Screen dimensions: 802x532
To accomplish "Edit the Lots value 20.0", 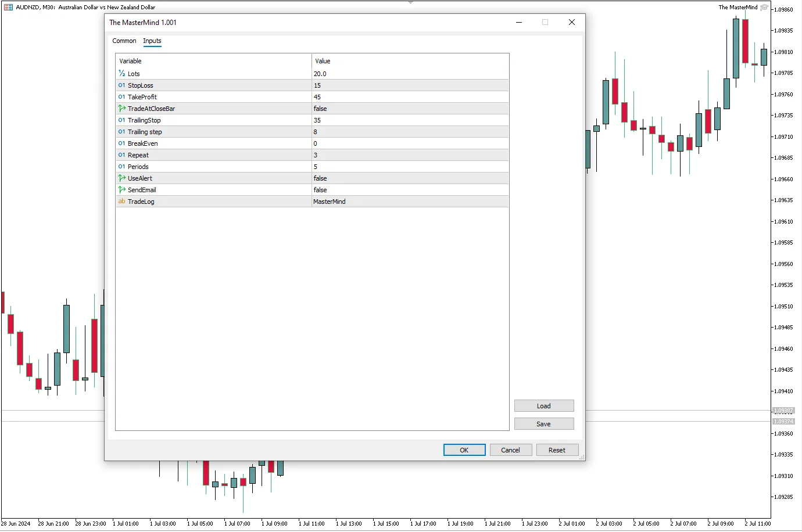I will pyautogui.click(x=410, y=74).
